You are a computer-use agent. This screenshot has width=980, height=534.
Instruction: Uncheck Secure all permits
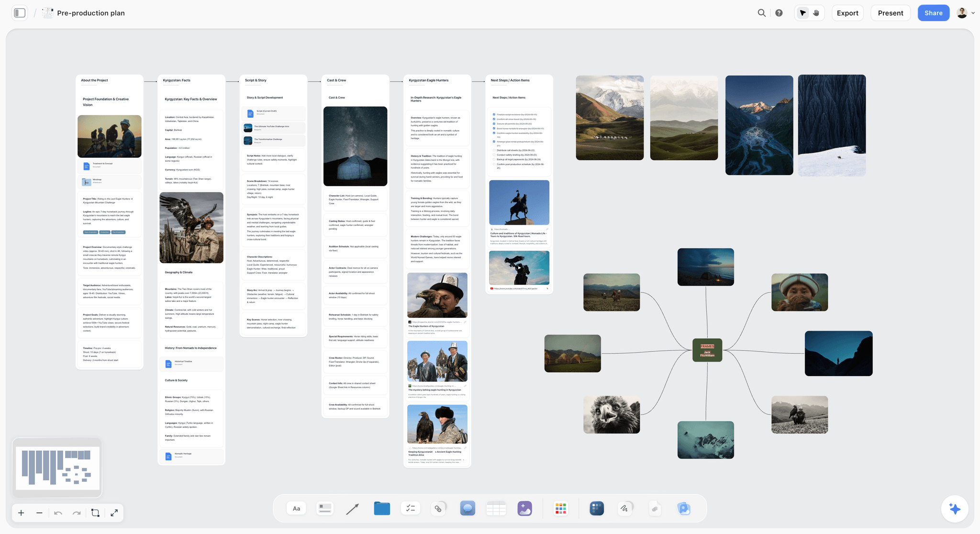[x=494, y=123]
